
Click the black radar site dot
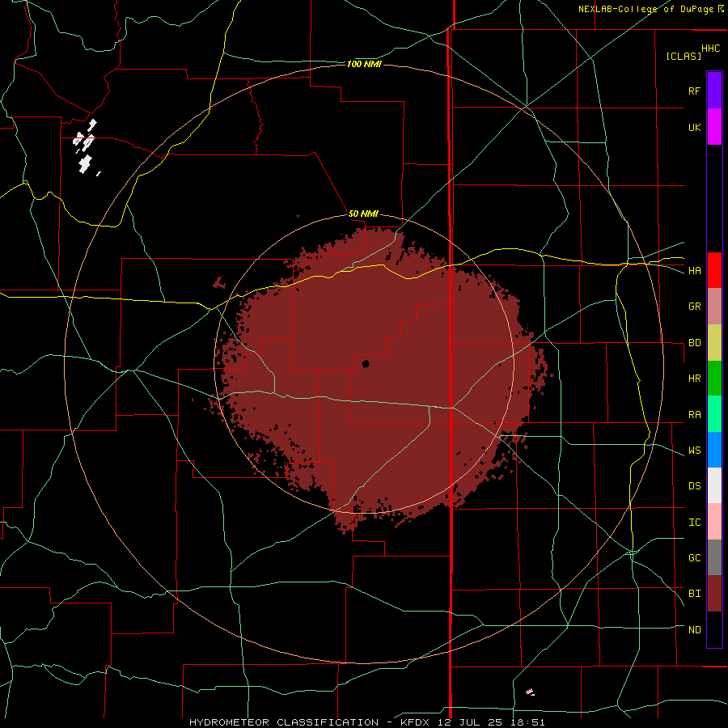pyautogui.click(x=366, y=363)
